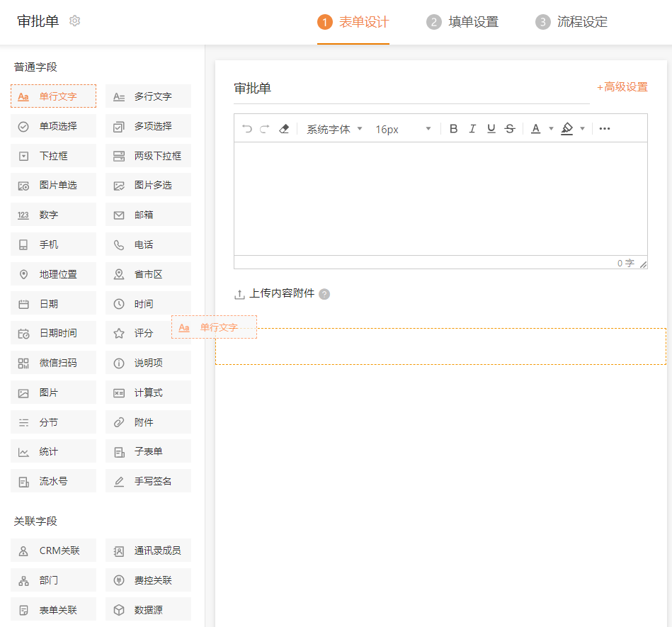Toggle underline formatting in the editor
672x627 pixels.
click(491, 129)
